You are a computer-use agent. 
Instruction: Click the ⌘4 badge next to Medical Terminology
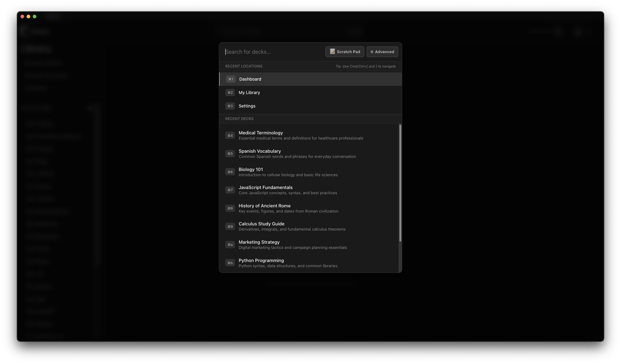click(x=230, y=135)
